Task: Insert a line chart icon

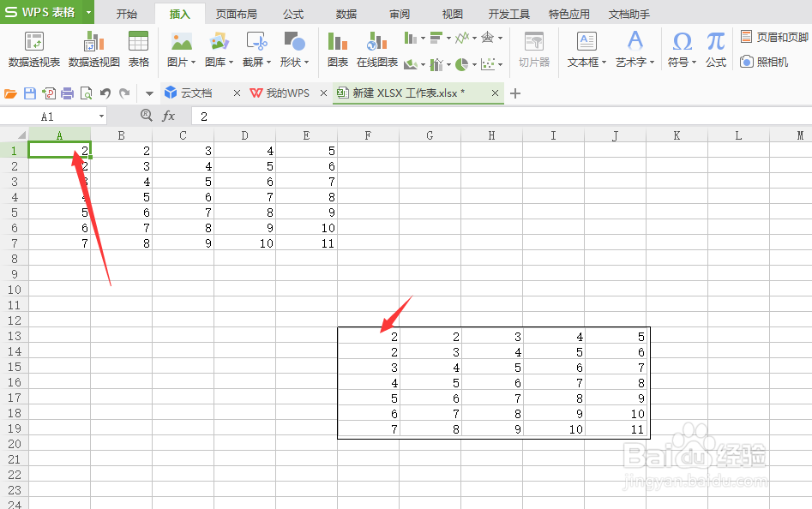Action: (462, 38)
